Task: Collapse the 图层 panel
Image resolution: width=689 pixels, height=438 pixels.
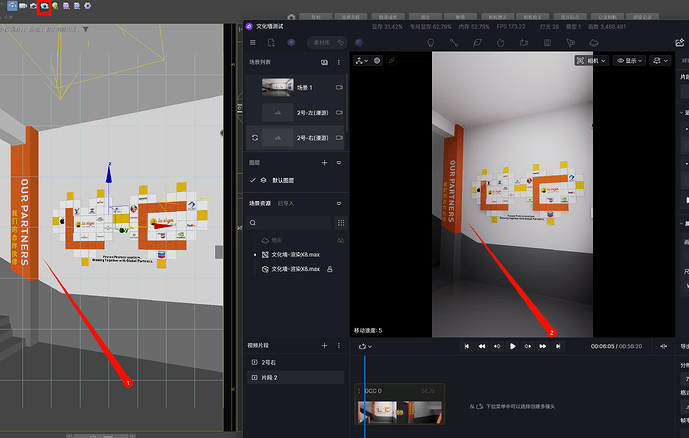Action: 339,163
